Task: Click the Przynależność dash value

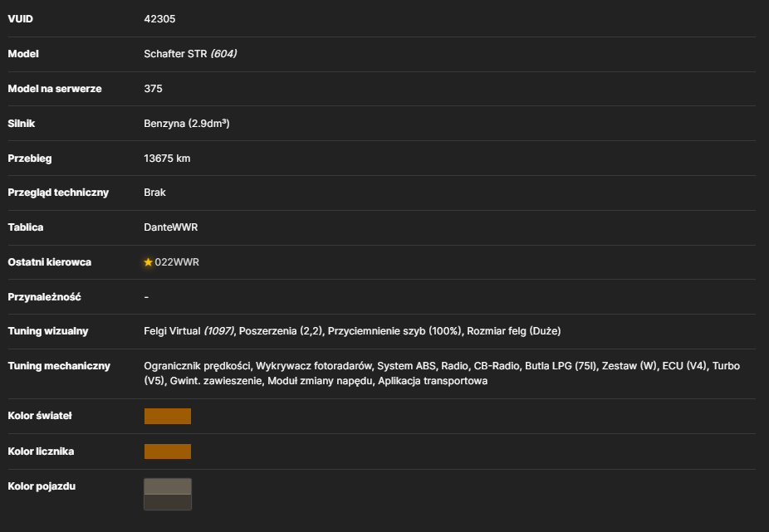Action: click(146, 297)
